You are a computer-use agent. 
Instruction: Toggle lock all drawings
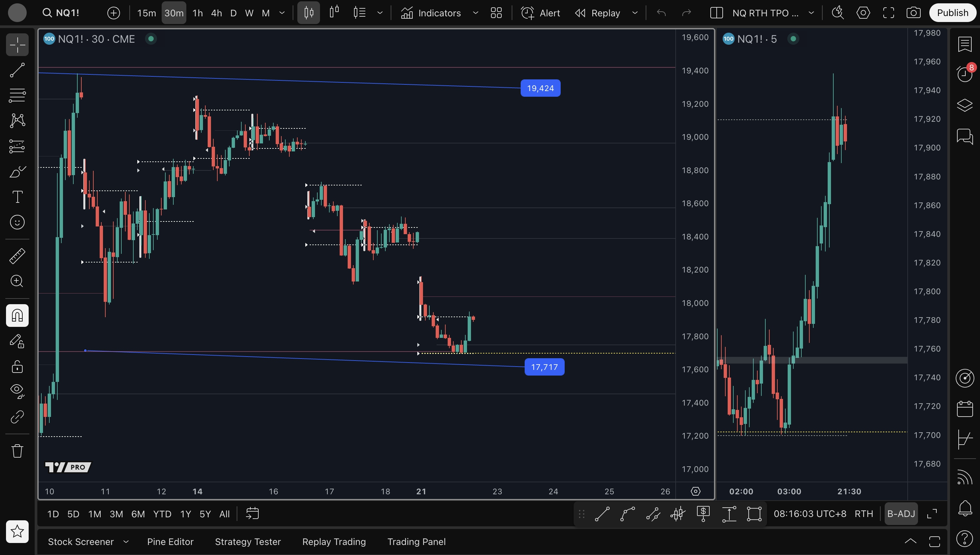(17, 367)
